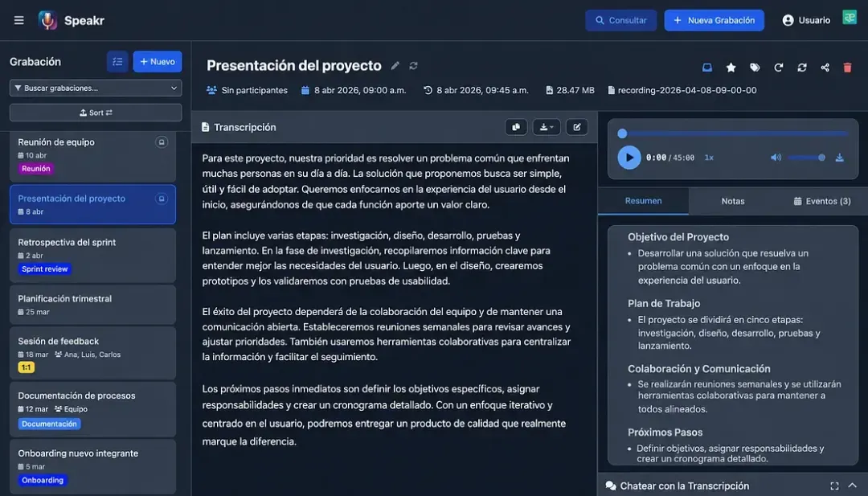The image size is (868, 496).
Task: Open hamburger menu beside Speakr logo
Action: point(18,20)
